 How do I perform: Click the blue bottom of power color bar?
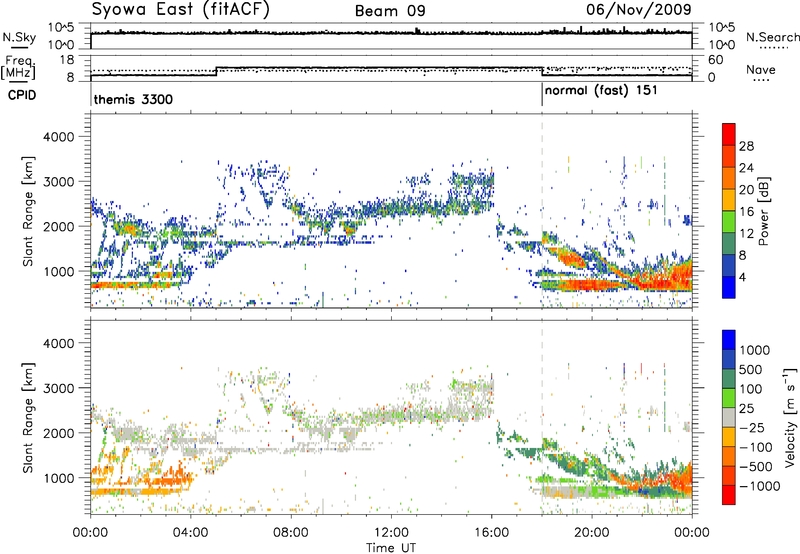pyautogui.click(x=729, y=290)
